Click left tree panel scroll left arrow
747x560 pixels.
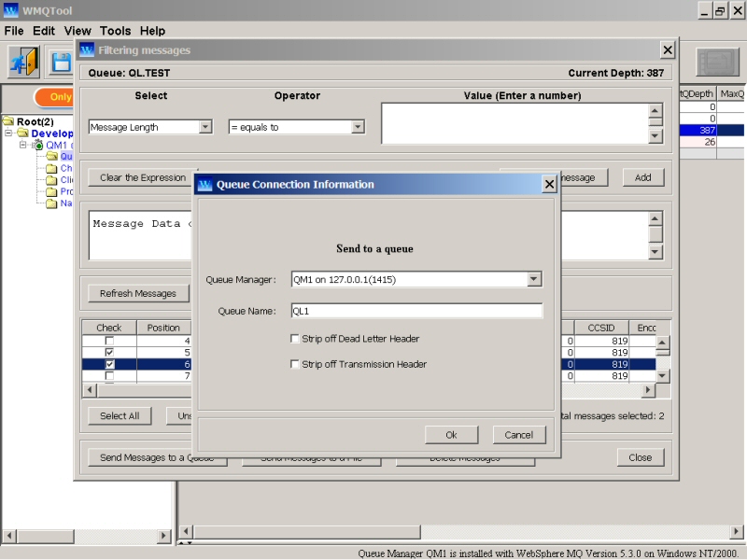[x=9, y=535]
